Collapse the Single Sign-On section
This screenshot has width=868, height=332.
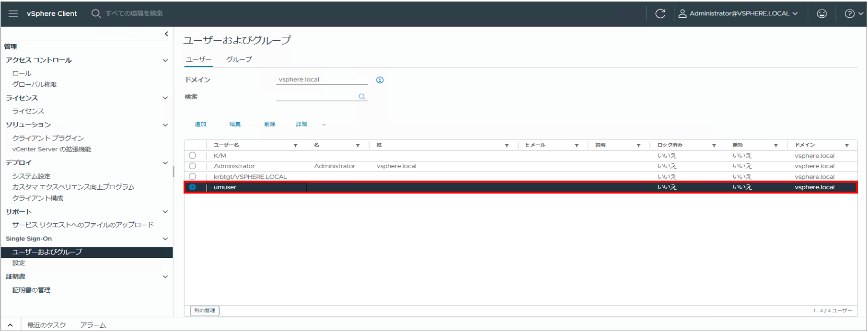click(165, 239)
